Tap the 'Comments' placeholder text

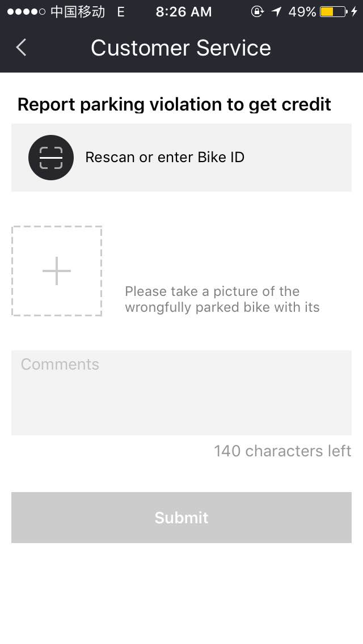60,364
